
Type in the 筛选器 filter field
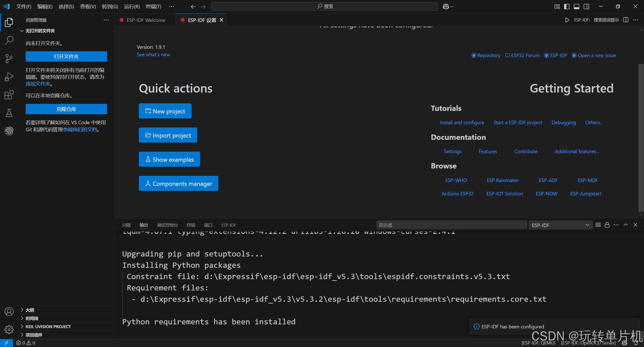[452, 225]
